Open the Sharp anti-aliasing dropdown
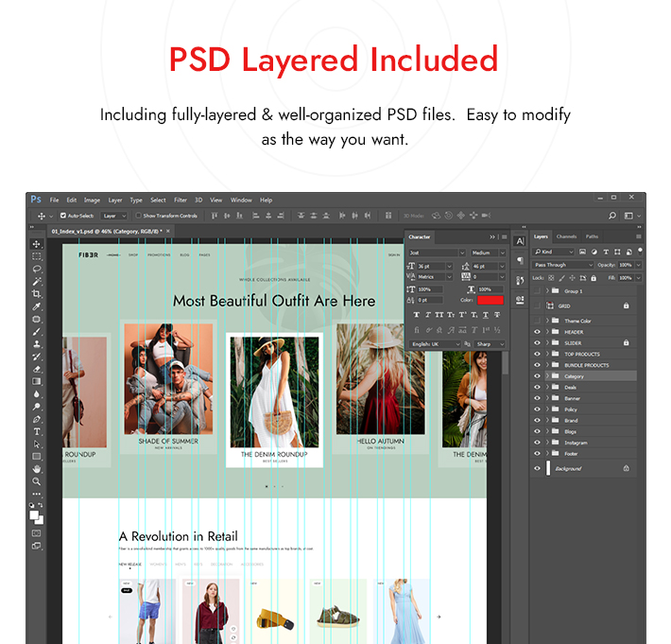This screenshot has width=671, height=644. 490,344
